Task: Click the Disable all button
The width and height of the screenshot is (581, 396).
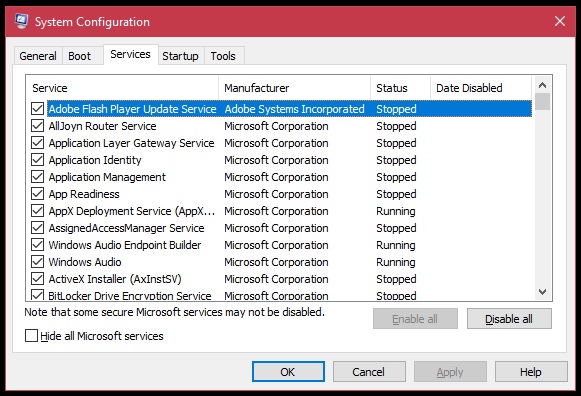Action: pos(509,319)
